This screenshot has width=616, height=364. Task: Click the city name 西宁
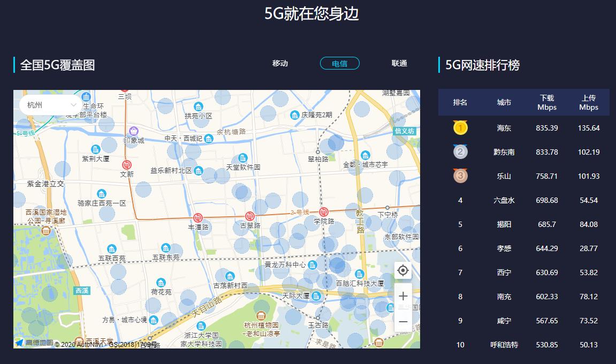click(504, 272)
